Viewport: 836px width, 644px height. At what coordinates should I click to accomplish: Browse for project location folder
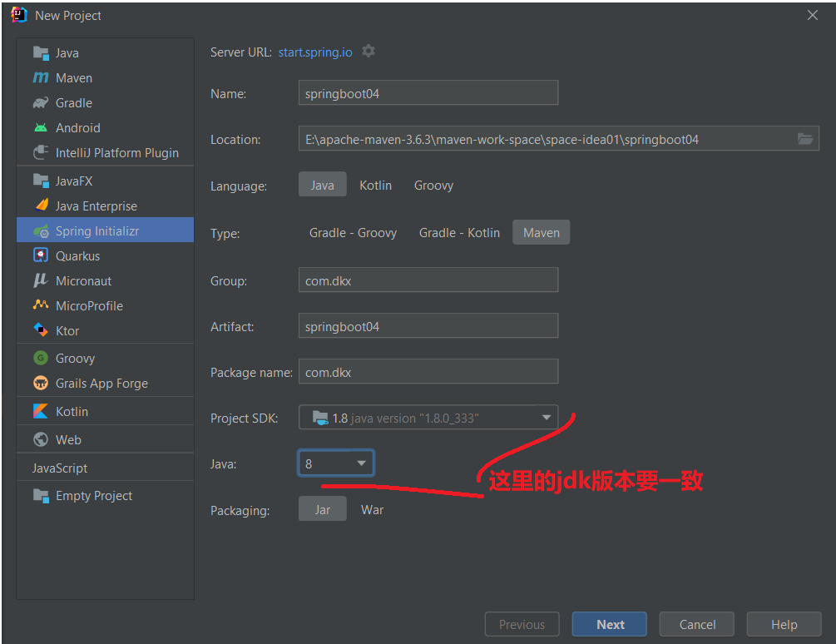tap(805, 139)
